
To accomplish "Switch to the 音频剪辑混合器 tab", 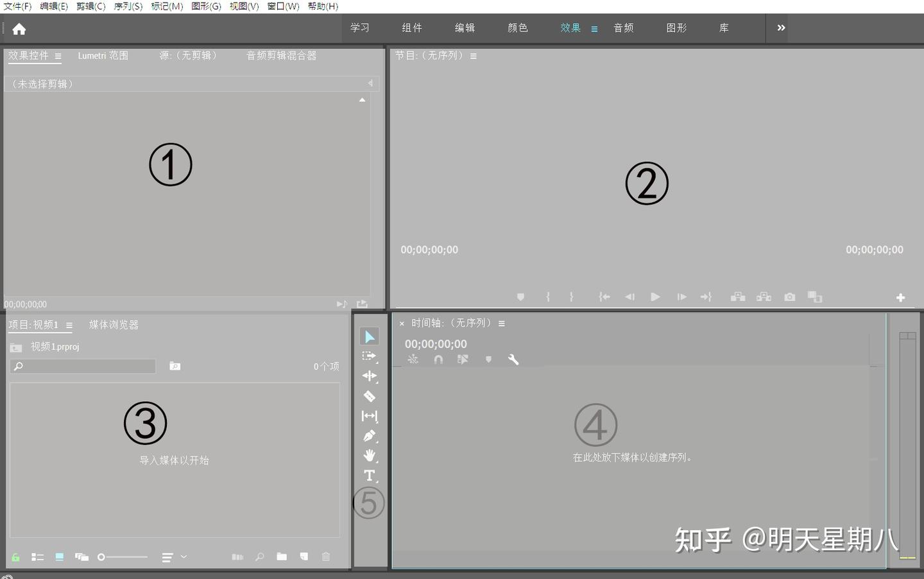I will [x=282, y=56].
